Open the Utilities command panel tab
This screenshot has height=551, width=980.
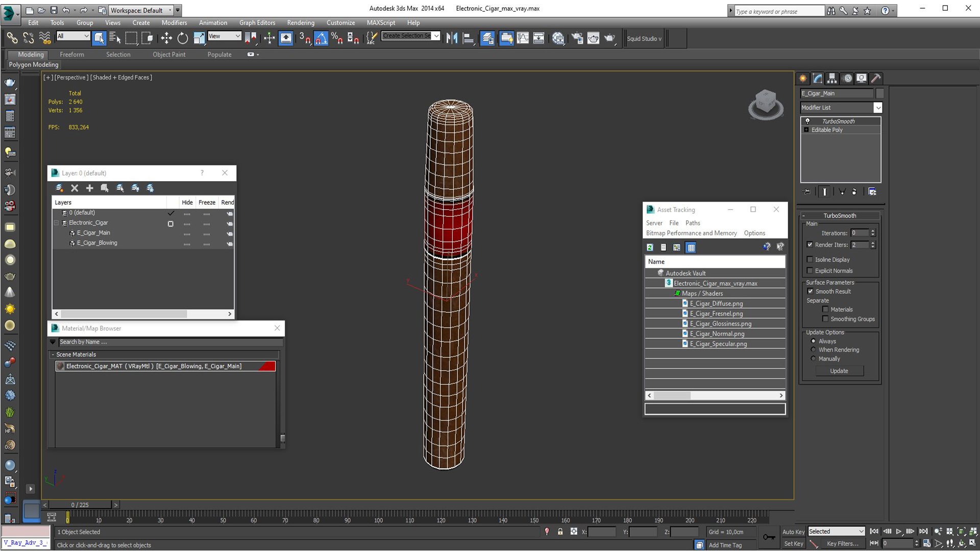(876, 78)
